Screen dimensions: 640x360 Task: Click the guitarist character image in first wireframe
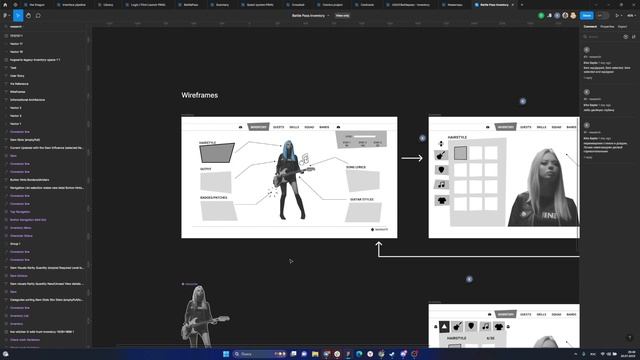pyautogui.click(x=291, y=180)
